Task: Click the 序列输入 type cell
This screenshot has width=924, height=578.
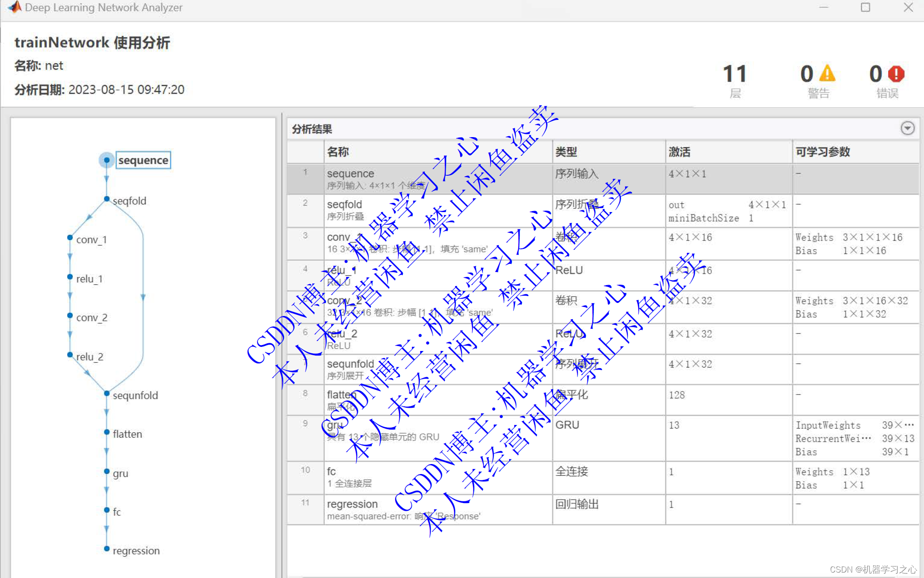Action: [x=609, y=179]
